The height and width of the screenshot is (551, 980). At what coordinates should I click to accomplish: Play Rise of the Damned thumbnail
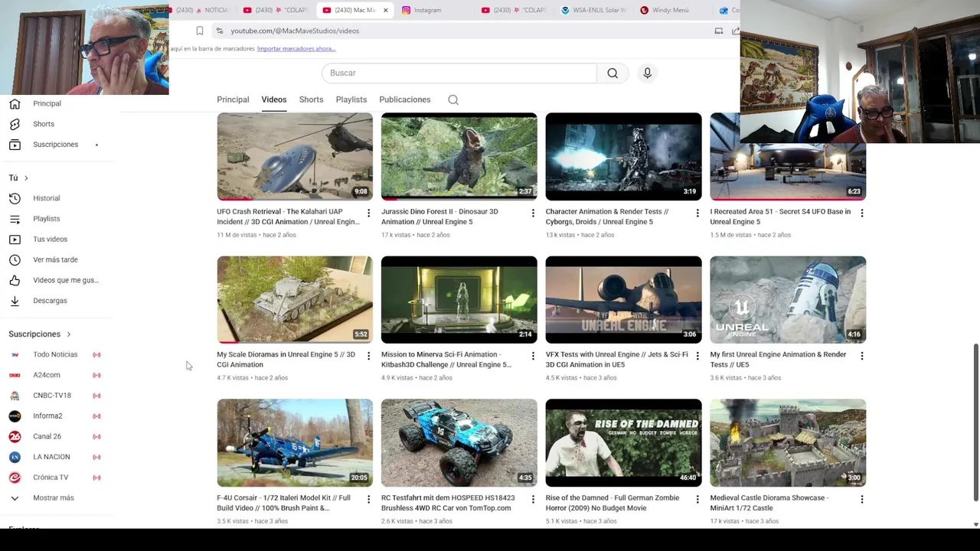click(x=623, y=442)
